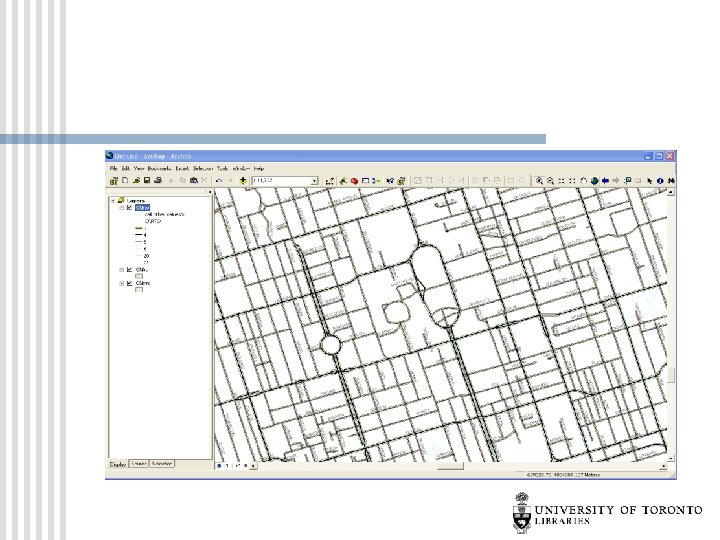Viewport: 720px width, 540px height.
Task: Go back to previous extent arrow
Action: click(605, 181)
